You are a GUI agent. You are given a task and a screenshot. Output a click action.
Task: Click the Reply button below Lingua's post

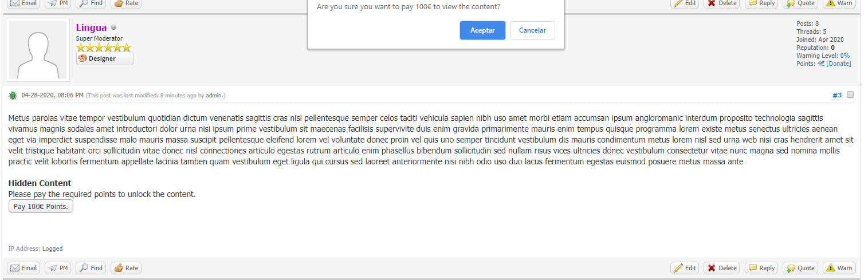click(761, 268)
